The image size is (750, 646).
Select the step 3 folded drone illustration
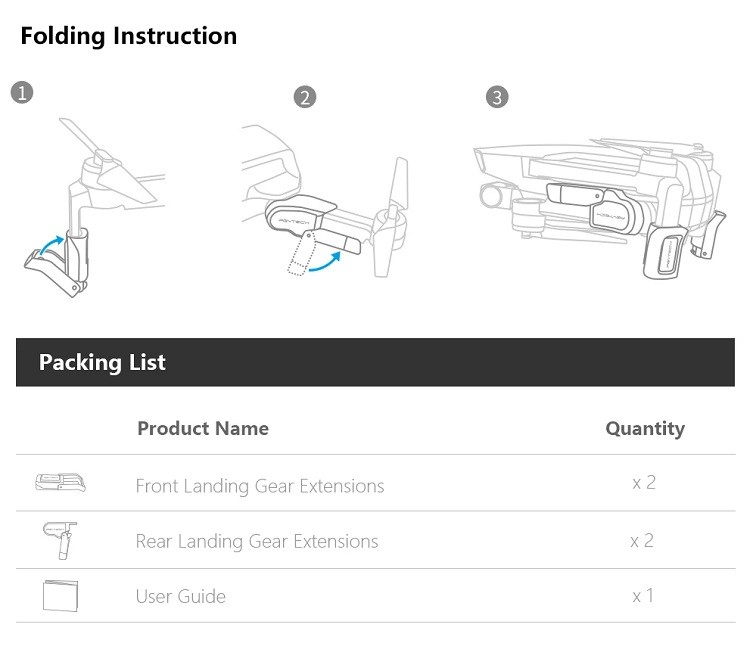pyautogui.click(x=600, y=209)
